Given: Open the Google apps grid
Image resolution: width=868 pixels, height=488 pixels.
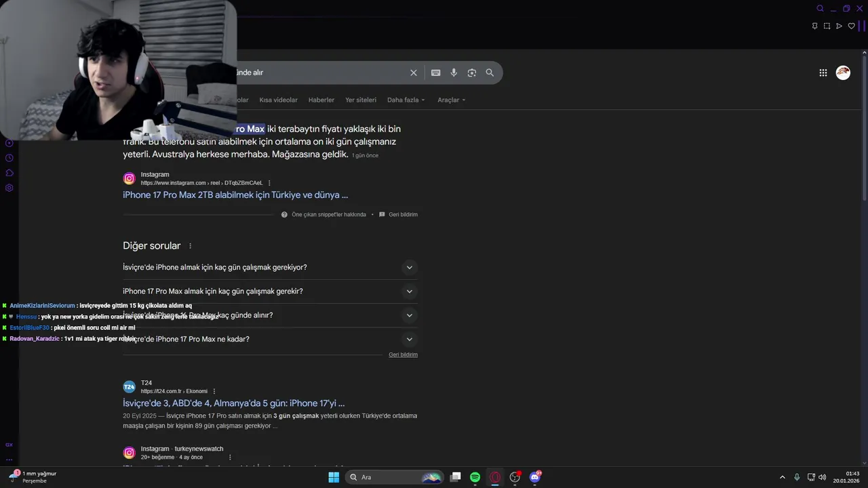Looking at the screenshot, I should click(x=823, y=73).
